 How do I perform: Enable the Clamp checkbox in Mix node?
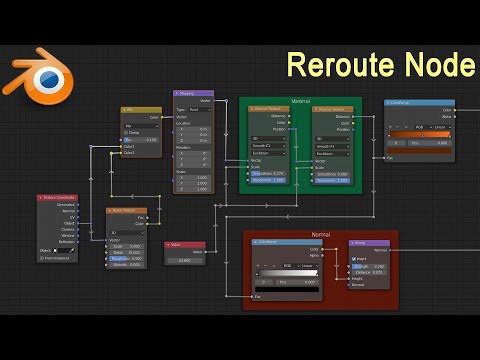tap(126, 133)
